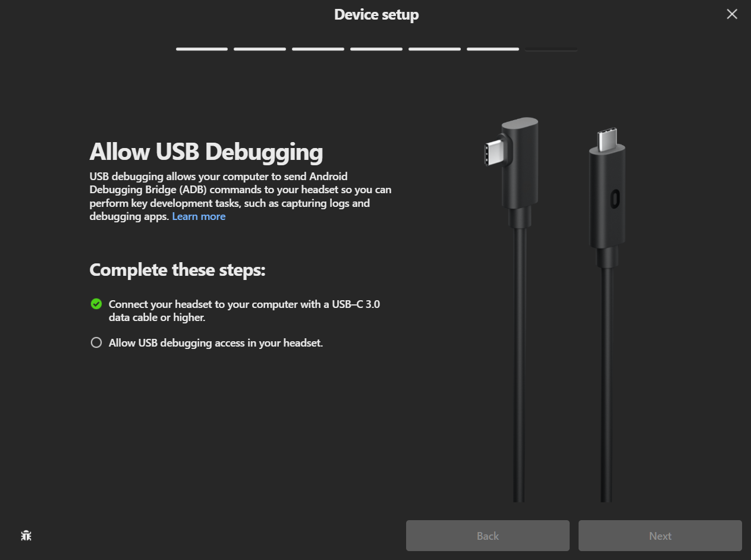Viewport: 751px width, 560px height.
Task: Close the Device setup dialog
Action: tap(732, 14)
